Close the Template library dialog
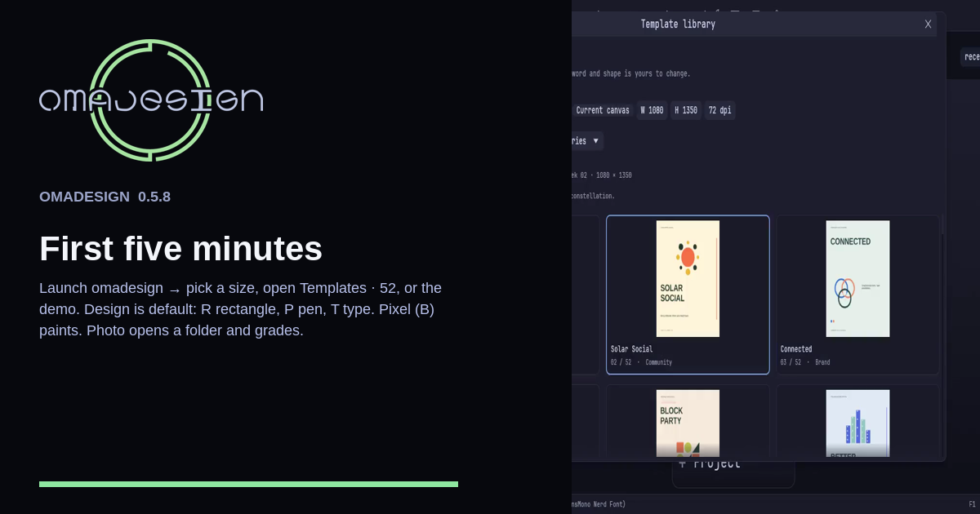The image size is (980, 514). [928, 24]
